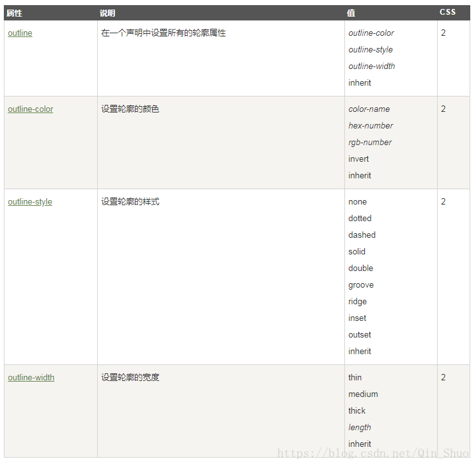Screen dimensions: 476x466
Task: Click the value color-name
Action: coord(369,109)
